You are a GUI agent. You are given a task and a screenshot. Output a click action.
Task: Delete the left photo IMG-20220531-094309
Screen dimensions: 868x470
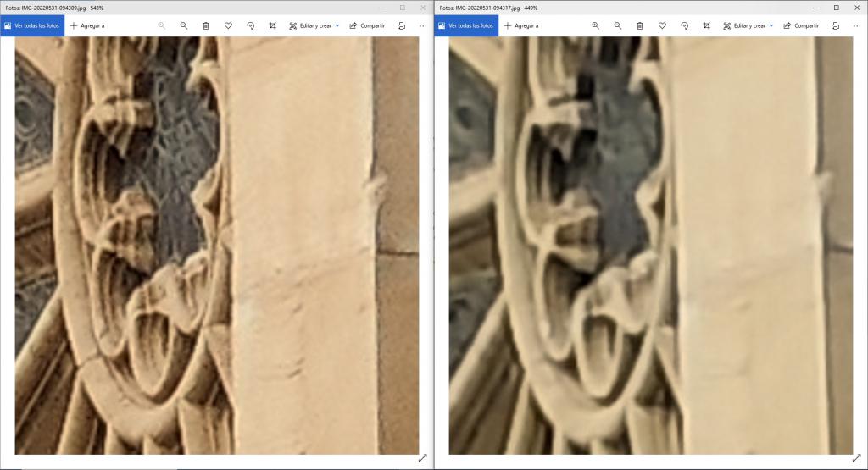(x=206, y=25)
